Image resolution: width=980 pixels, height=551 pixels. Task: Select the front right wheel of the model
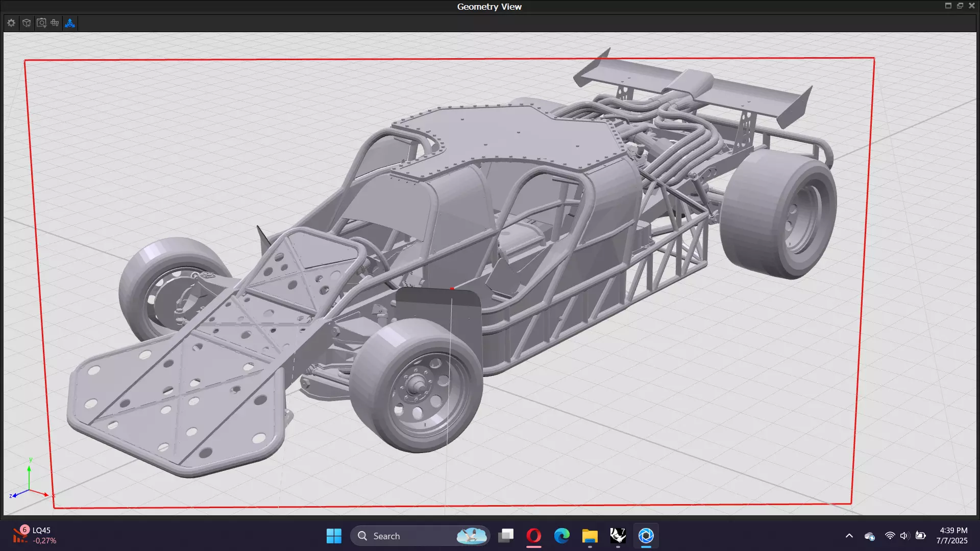point(418,386)
